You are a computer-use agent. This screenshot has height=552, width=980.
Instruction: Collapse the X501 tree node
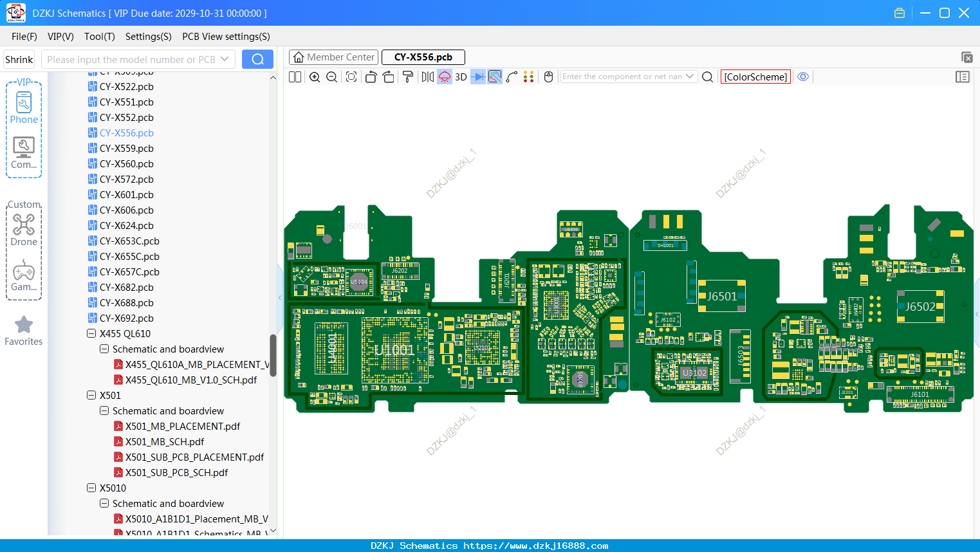click(91, 396)
